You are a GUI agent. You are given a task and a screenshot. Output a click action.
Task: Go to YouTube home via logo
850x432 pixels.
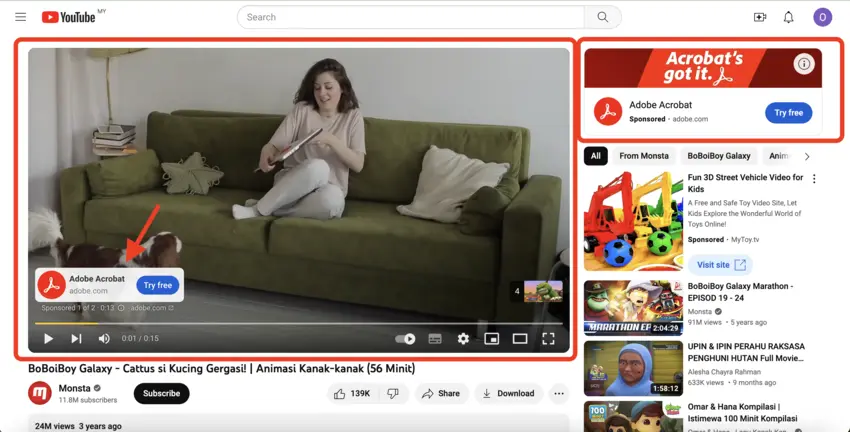coord(69,17)
